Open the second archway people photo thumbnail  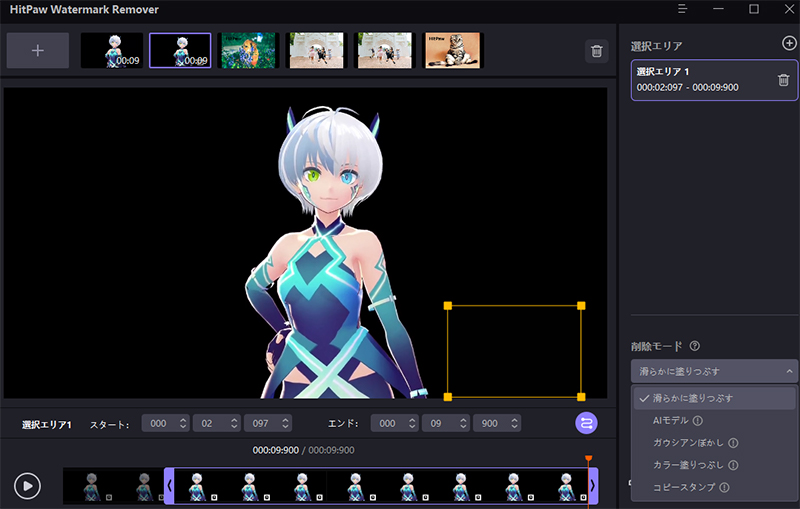[385, 50]
